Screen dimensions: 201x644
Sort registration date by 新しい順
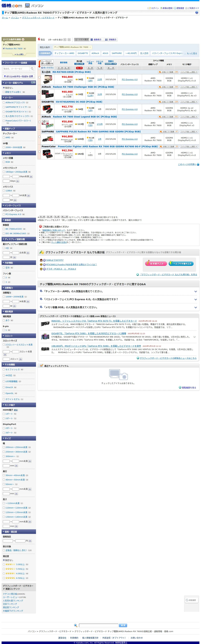111,68
